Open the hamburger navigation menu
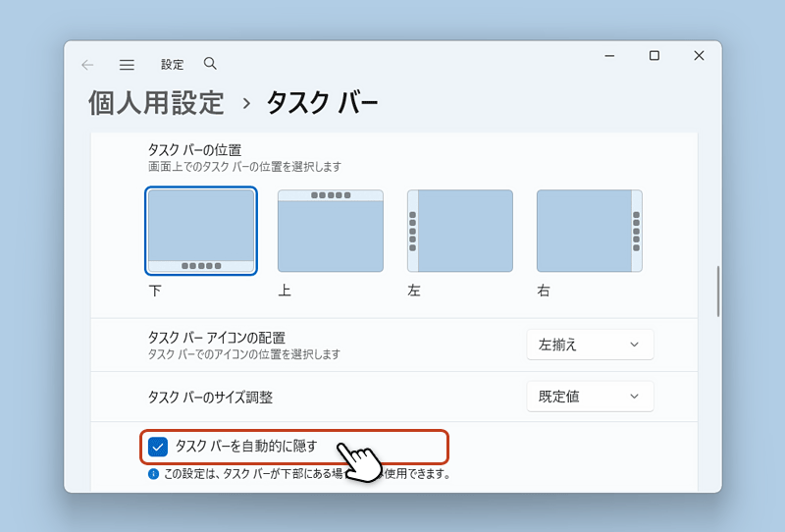785x532 pixels. 127,65
